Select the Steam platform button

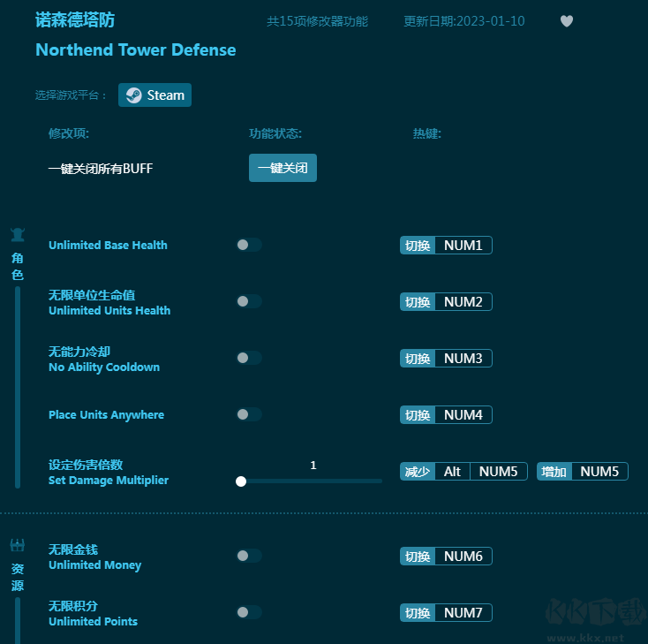pos(155,95)
